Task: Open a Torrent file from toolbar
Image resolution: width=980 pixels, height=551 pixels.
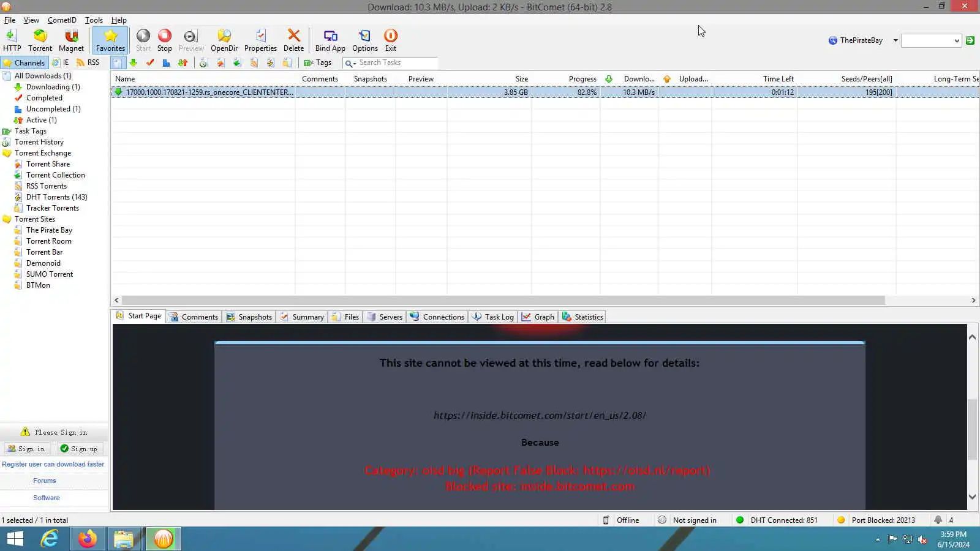Action: 40,40
